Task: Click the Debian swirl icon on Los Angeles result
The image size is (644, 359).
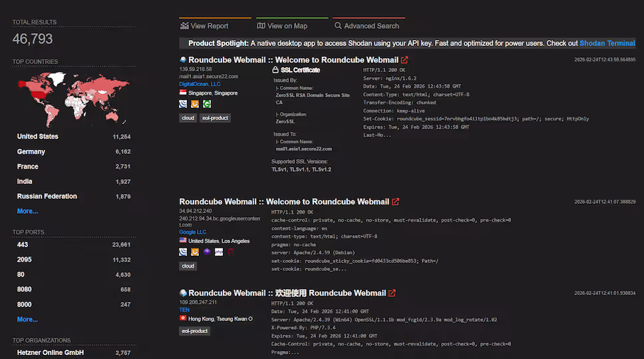Action: click(230, 252)
